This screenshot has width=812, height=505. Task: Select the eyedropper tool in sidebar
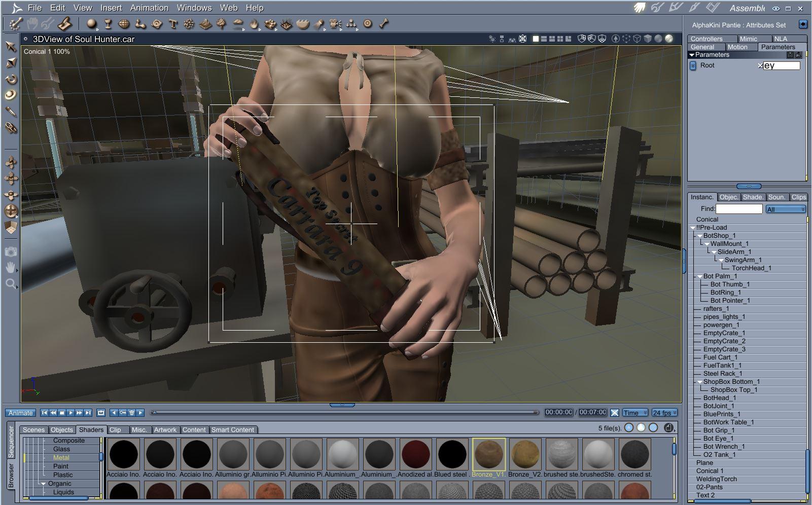click(x=11, y=111)
